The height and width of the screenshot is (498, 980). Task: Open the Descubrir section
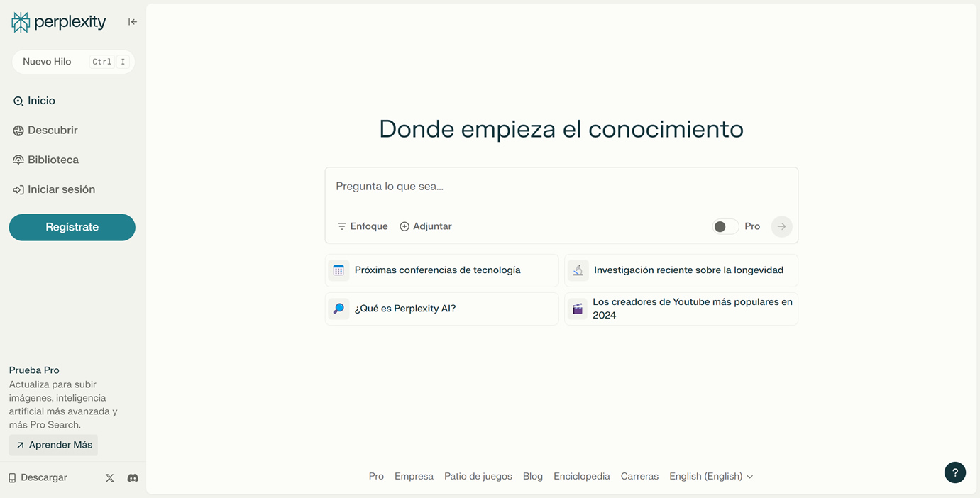click(45, 131)
